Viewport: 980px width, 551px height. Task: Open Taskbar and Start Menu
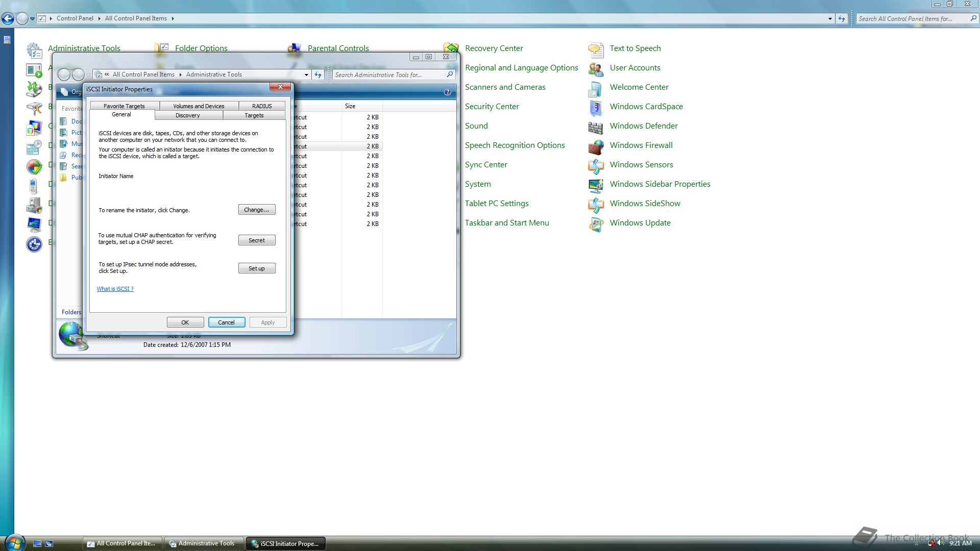coord(507,223)
